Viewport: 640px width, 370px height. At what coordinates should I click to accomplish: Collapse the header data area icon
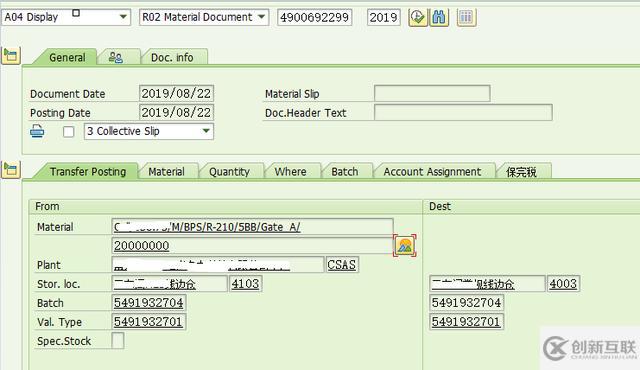[x=11, y=55]
